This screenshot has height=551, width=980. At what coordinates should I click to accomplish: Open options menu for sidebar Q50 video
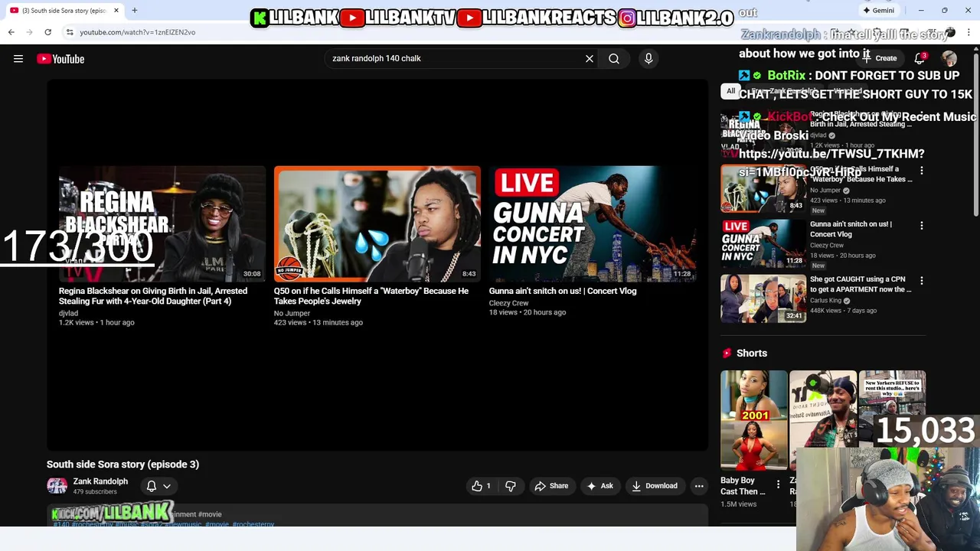(922, 171)
